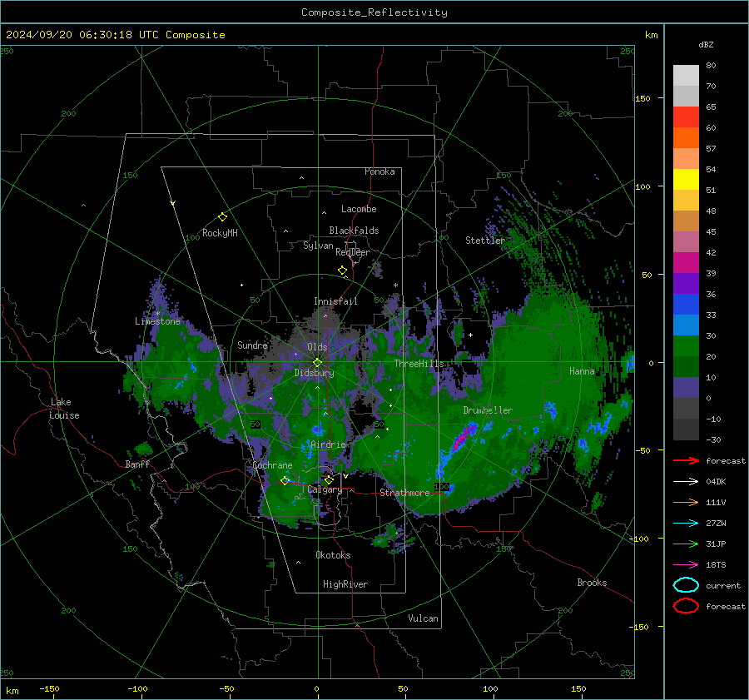
Task: Click the Drumheller city label
Action: tap(488, 410)
